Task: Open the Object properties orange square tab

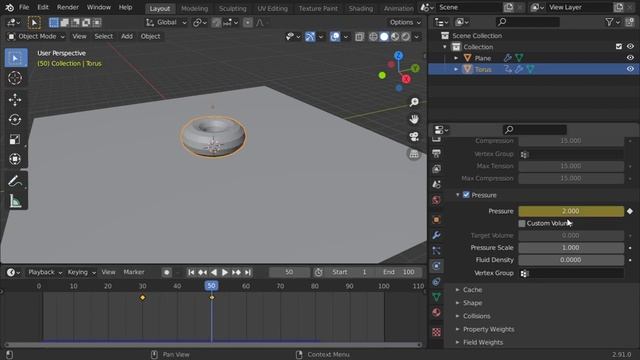Action: (x=436, y=220)
